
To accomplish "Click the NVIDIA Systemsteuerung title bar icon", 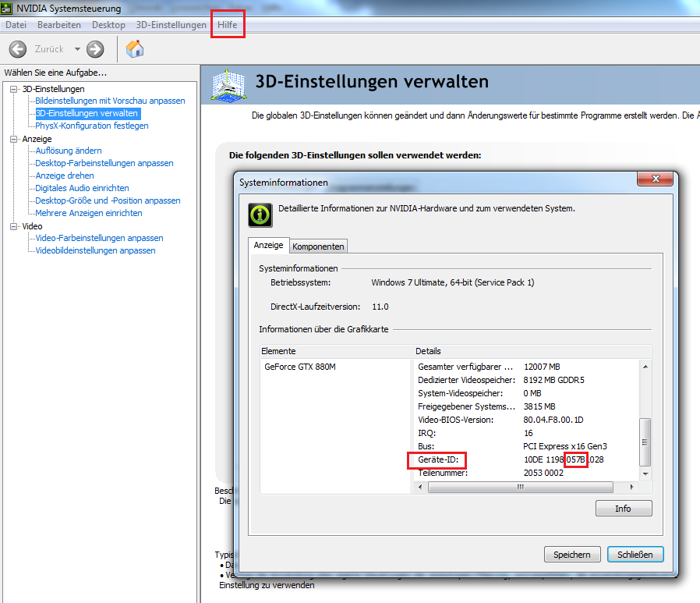I will (6, 8).
